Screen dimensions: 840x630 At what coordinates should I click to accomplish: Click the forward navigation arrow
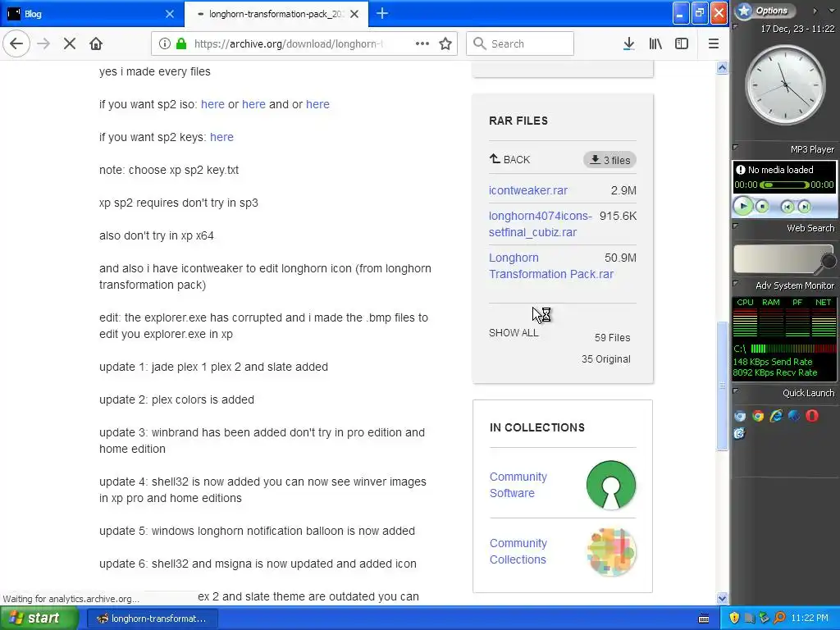pyautogui.click(x=43, y=43)
